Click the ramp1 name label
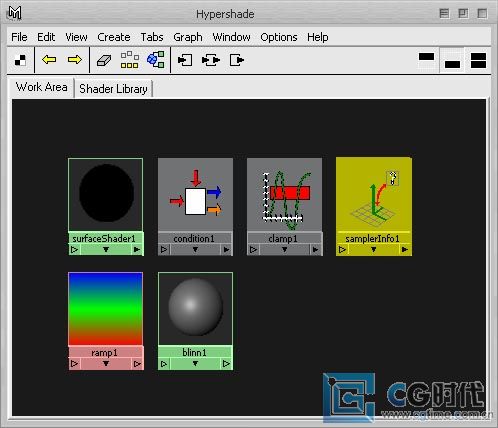Viewport: 498px width, 428px height. pyautogui.click(x=104, y=353)
